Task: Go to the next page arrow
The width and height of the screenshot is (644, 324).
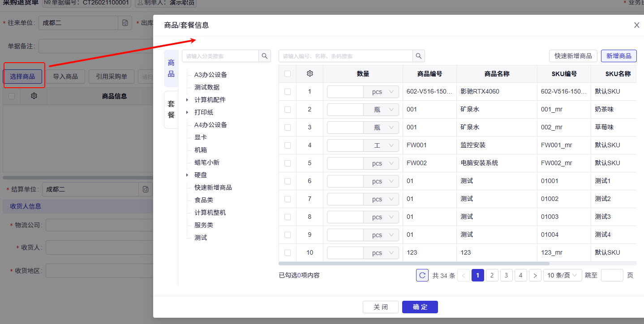Action: (535, 275)
